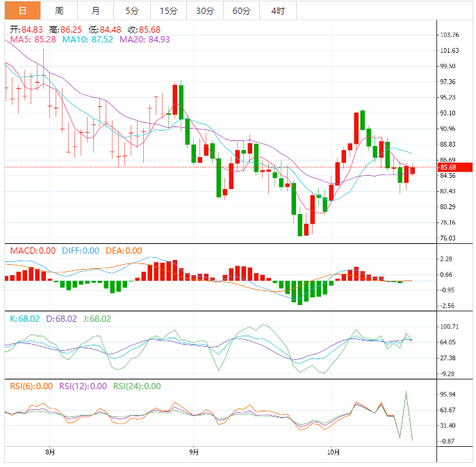Click the 高:86.25 high price text
This screenshot has width=476, height=467.
click(65, 30)
